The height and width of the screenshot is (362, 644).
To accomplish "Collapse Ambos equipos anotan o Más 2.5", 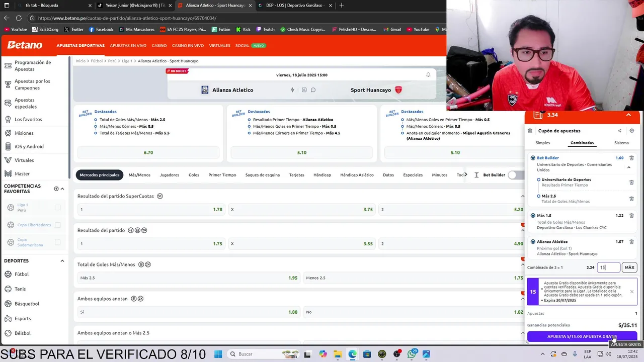I will tap(522, 333).
